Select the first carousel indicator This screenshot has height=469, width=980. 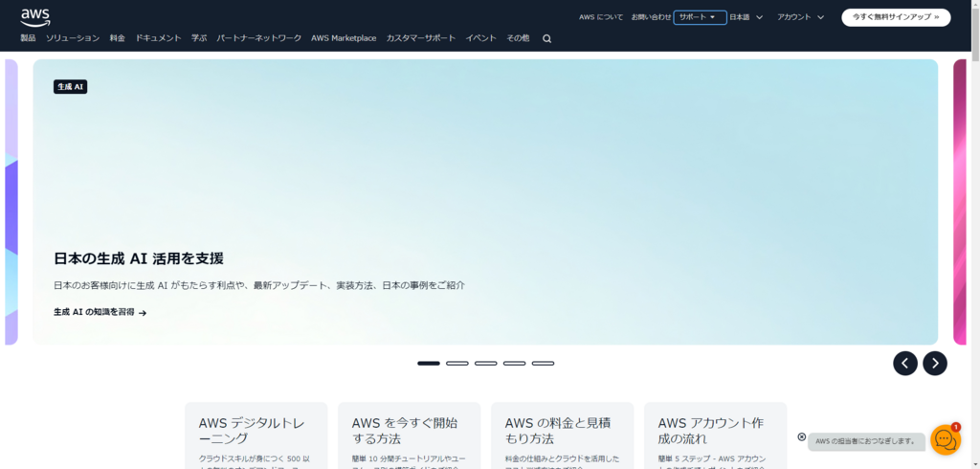(x=428, y=364)
